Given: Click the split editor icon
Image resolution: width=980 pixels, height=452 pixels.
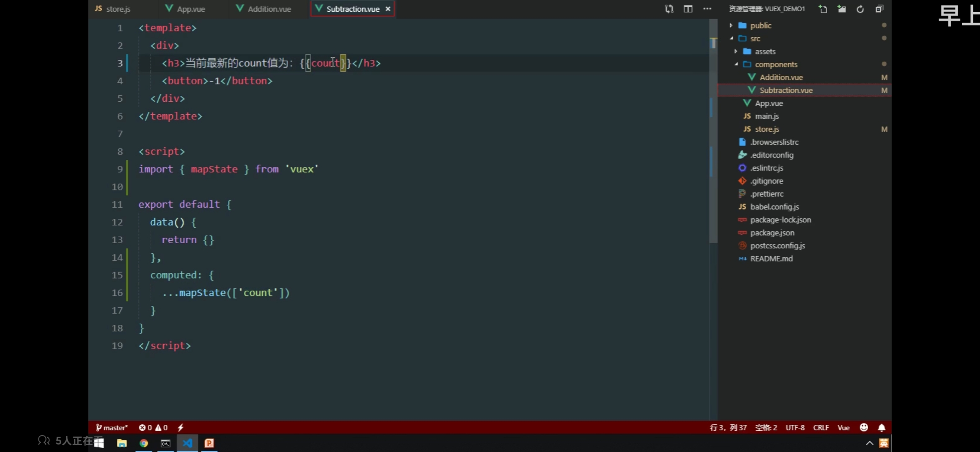Looking at the screenshot, I should click(688, 9).
